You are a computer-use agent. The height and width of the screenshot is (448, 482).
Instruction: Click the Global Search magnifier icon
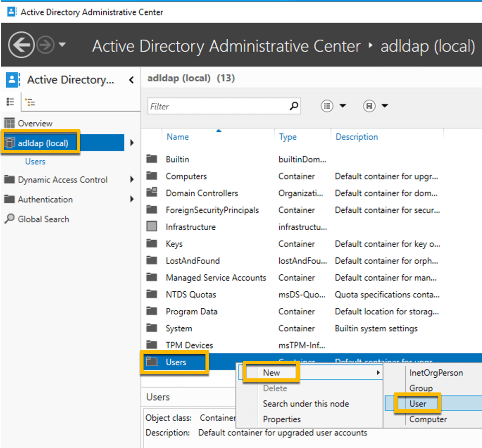(9, 218)
